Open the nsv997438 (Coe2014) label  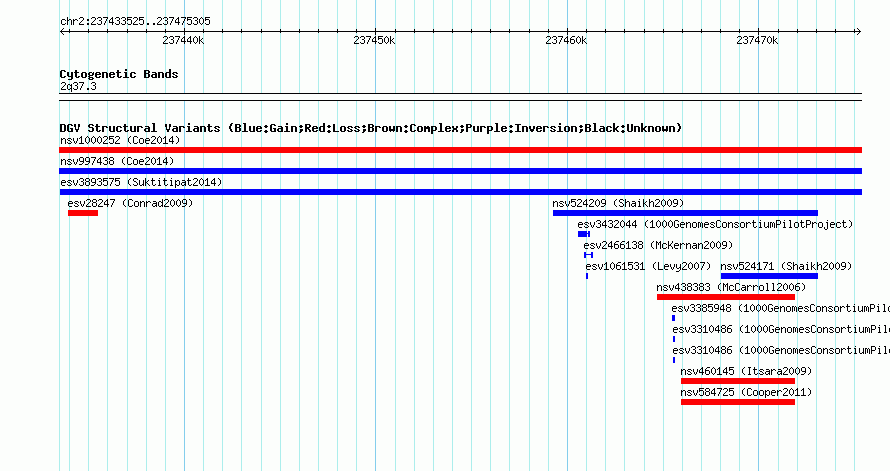(117, 161)
